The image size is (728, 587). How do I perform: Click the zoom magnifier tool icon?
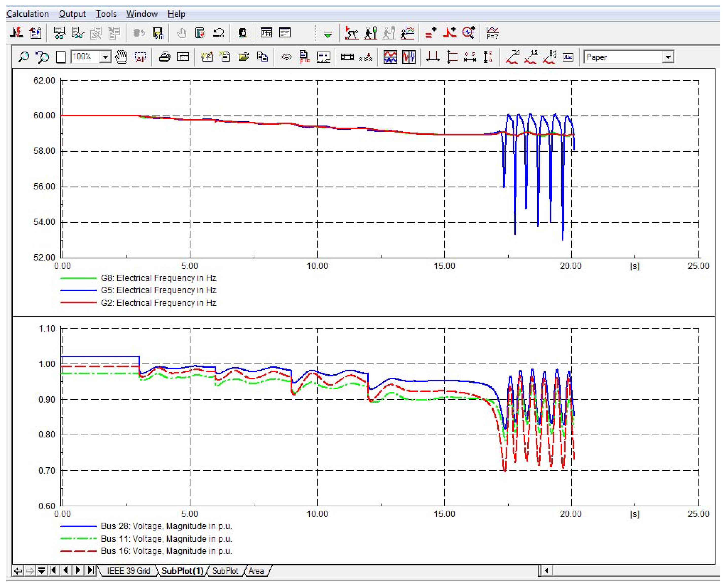(24, 57)
